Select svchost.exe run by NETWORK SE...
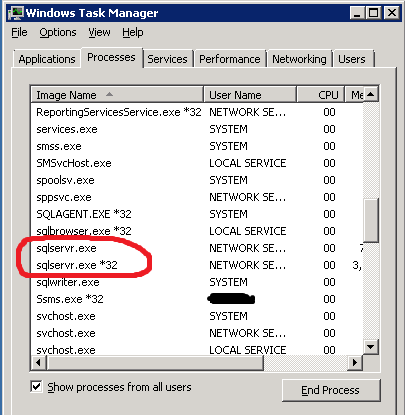Viewport: 405px width, 415px height. click(x=197, y=333)
